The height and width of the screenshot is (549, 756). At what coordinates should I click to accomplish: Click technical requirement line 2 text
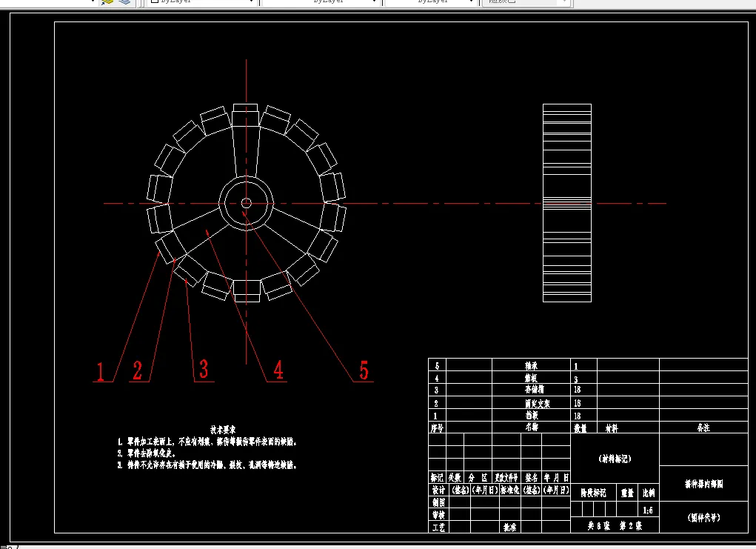coord(147,453)
